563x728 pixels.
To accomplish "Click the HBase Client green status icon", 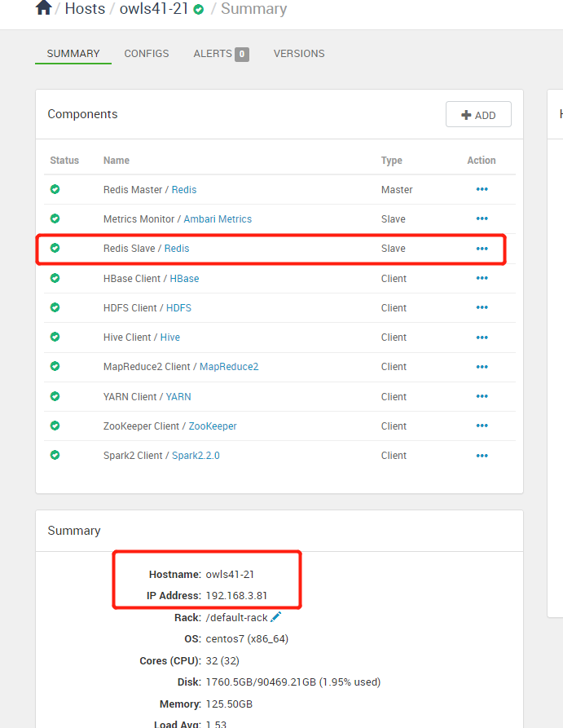I will (55, 278).
